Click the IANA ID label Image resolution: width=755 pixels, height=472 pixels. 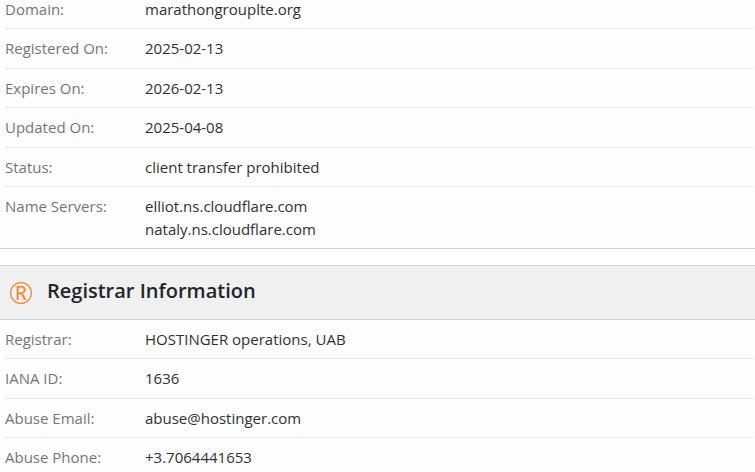tap(34, 379)
